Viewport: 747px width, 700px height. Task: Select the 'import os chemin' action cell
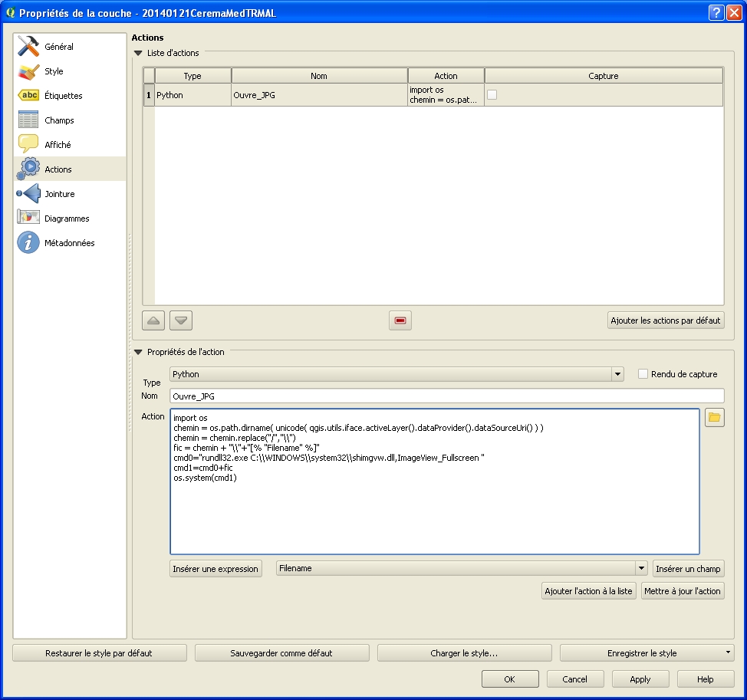pos(446,95)
